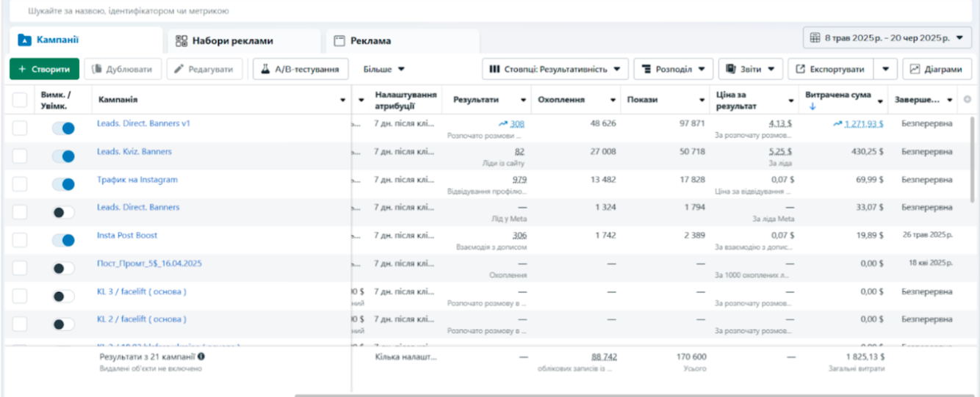
Task: Open the Leads. Kviz. Banners campaign link
Action: (134, 152)
